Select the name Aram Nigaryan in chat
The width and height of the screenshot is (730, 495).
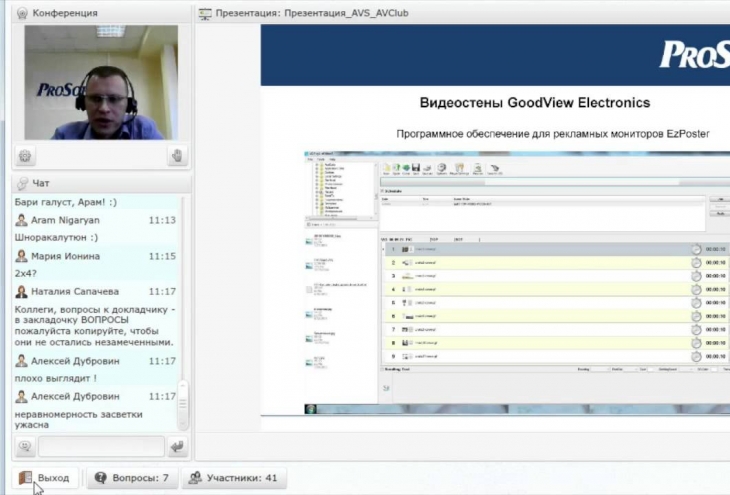[x=65, y=220]
